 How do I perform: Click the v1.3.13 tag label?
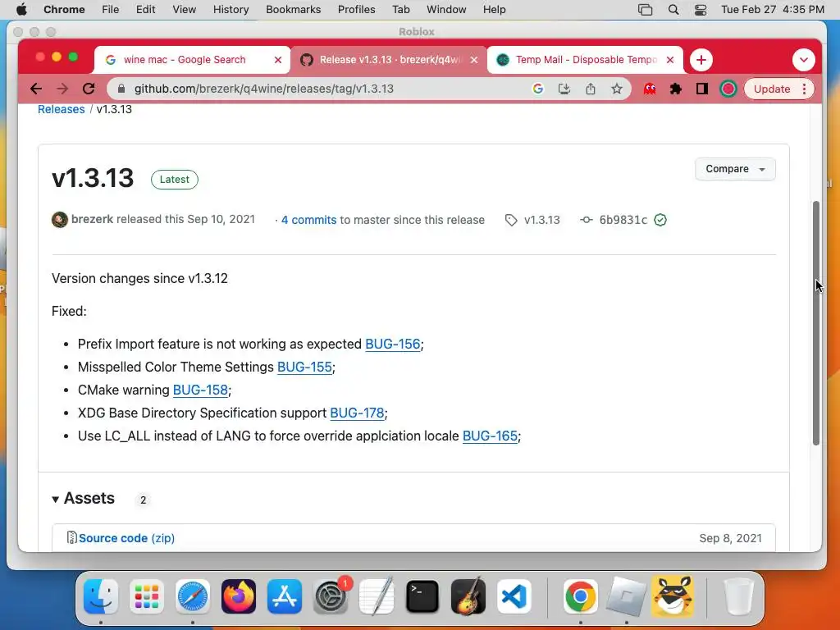(x=542, y=220)
